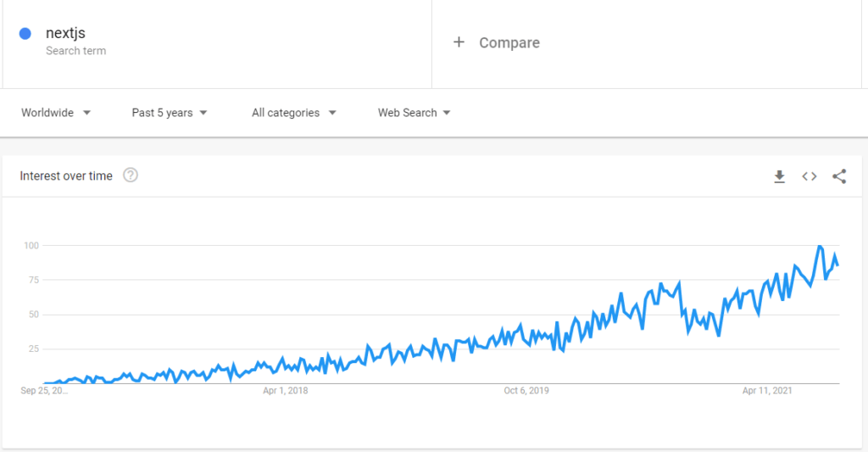Screen dimensions: 868x452
Task: Click the Apr 11, 2021 axis label
Action: (x=766, y=390)
